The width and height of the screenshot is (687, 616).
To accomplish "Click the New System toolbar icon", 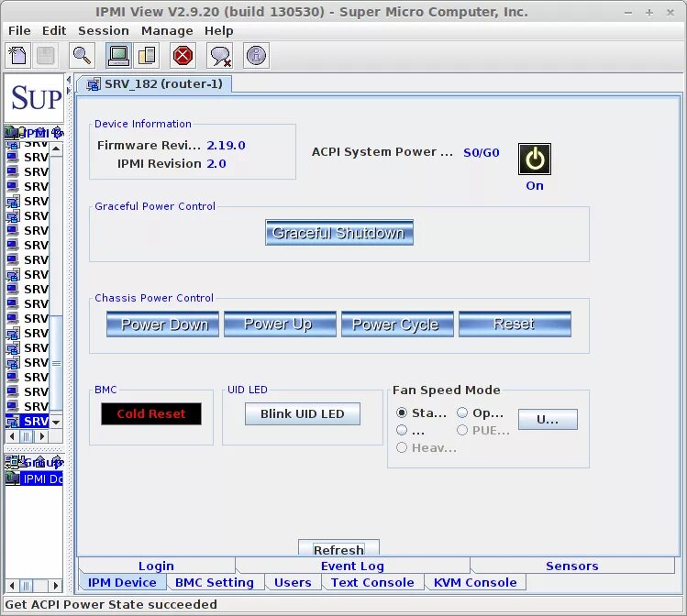I will [x=18, y=56].
